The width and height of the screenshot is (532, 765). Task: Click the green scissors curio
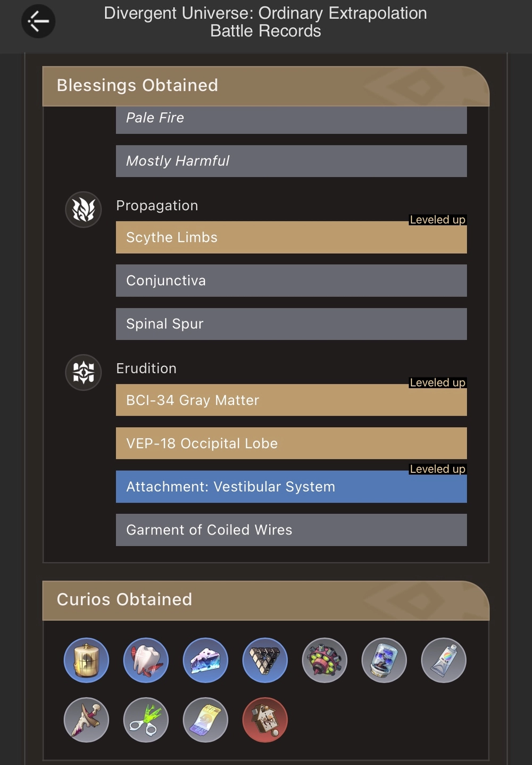click(146, 720)
